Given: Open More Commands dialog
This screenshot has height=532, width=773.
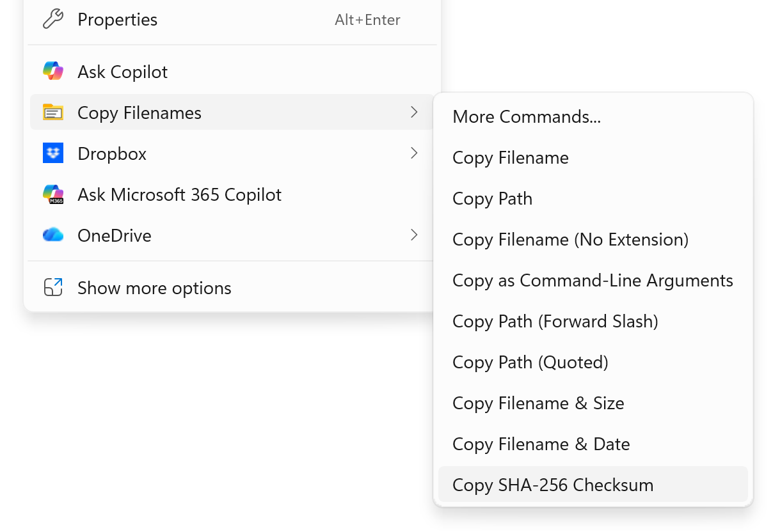Looking at the screenshot, I should coord(527,117).
